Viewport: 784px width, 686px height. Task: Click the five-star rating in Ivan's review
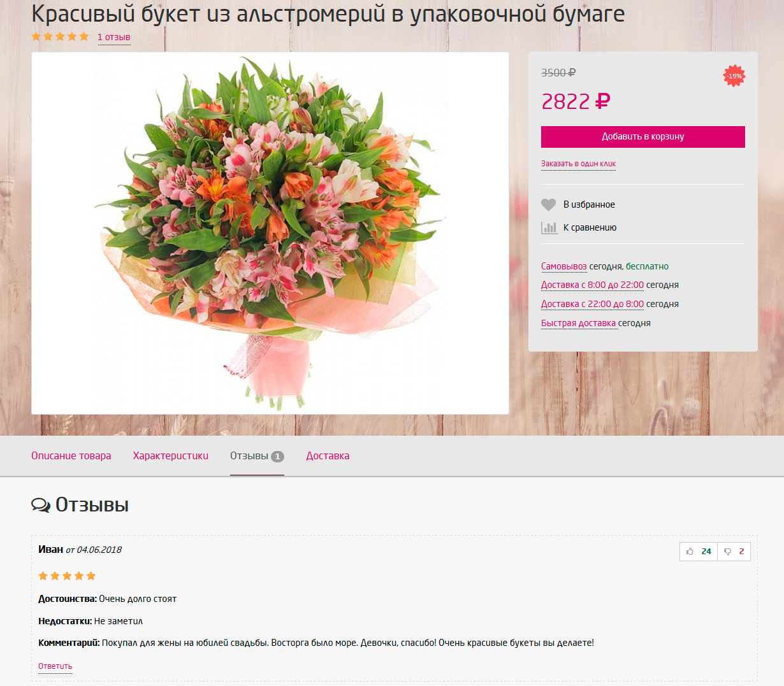click(x=67, y=576)
